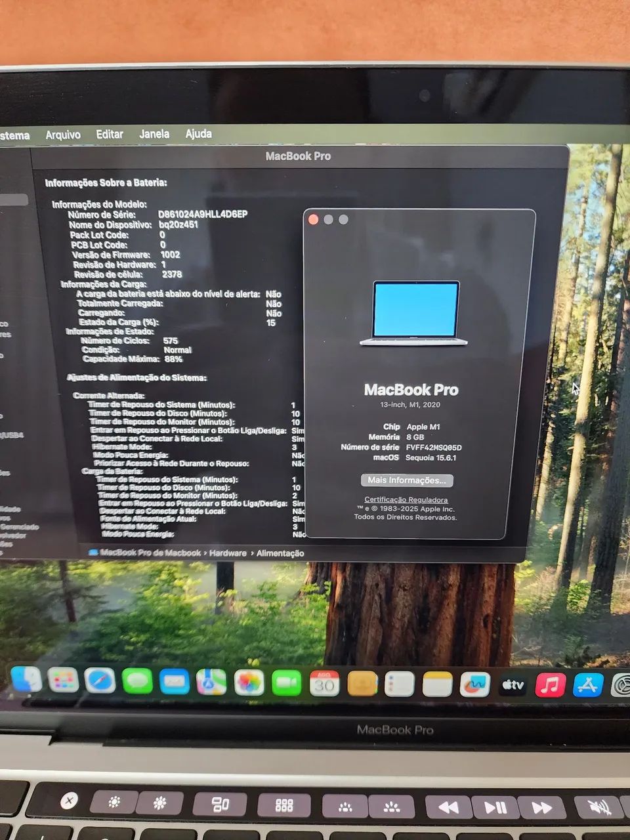Tap Touch Bar mute key
The image size is (630, 840).
[599, 808]
